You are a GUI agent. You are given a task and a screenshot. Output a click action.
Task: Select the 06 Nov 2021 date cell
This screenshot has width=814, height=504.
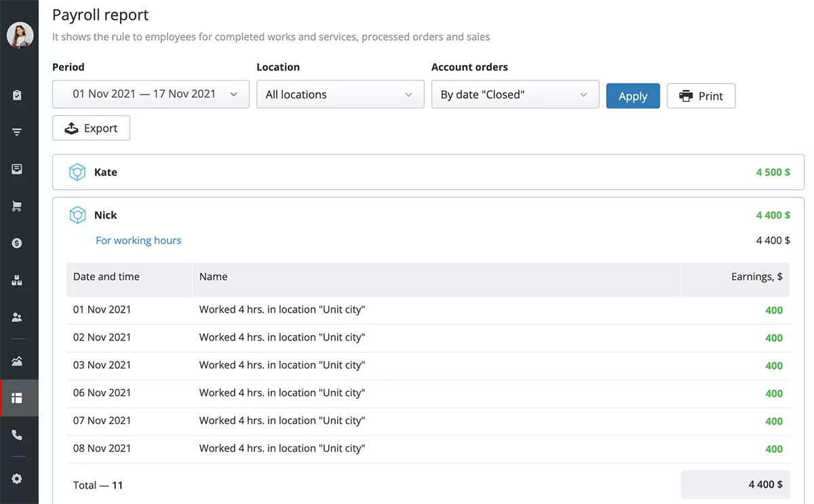(102, 393)
